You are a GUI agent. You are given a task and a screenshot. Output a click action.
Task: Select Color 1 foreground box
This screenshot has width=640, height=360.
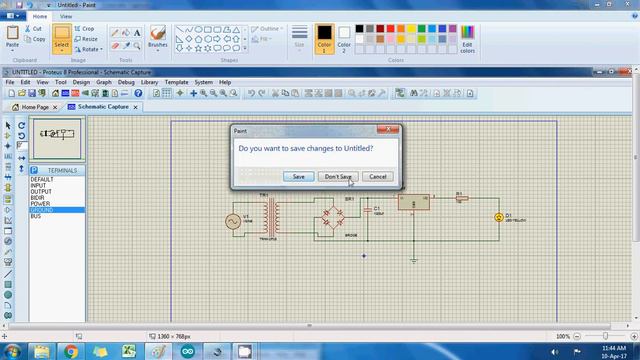pyautogui.click(x=324, y=39)
